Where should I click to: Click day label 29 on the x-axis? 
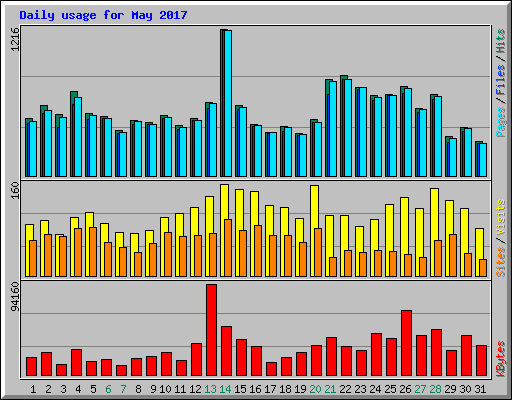[x=450, y=389]
